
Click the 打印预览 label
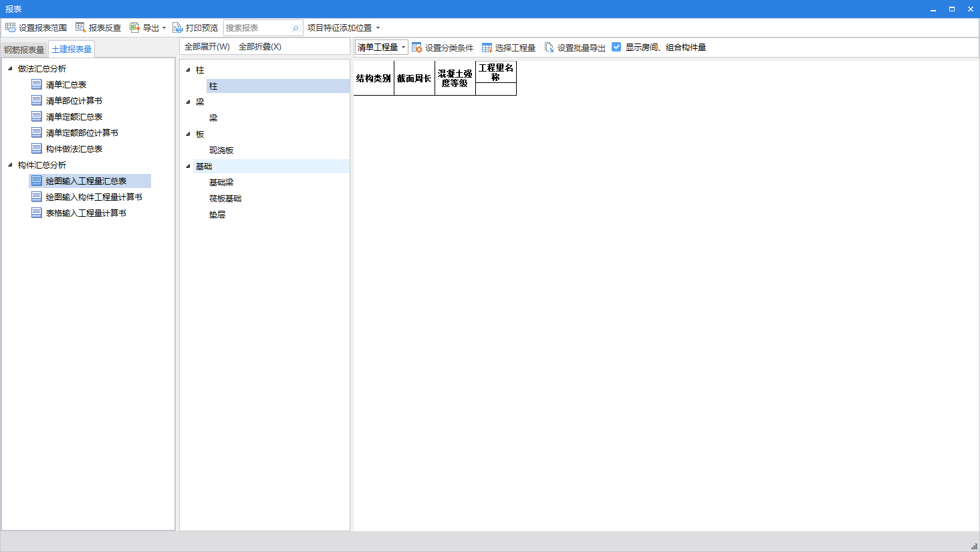(202, 28)
